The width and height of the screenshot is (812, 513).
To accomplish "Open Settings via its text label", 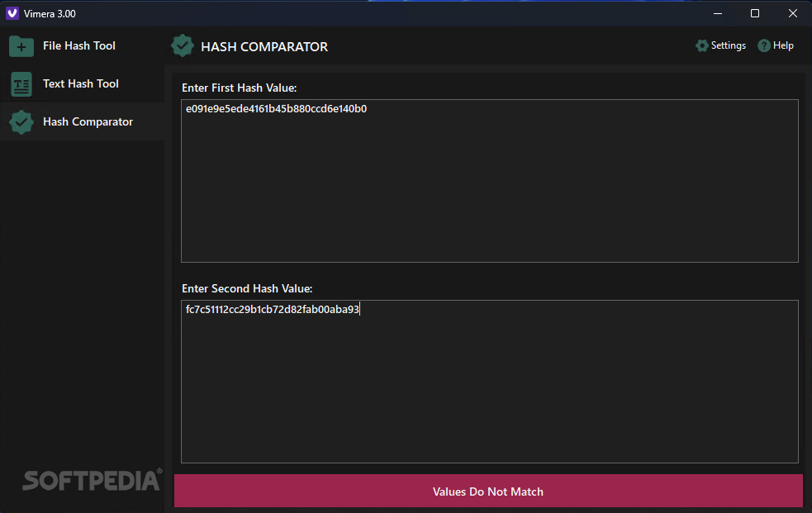I will [x=728, y=45].
